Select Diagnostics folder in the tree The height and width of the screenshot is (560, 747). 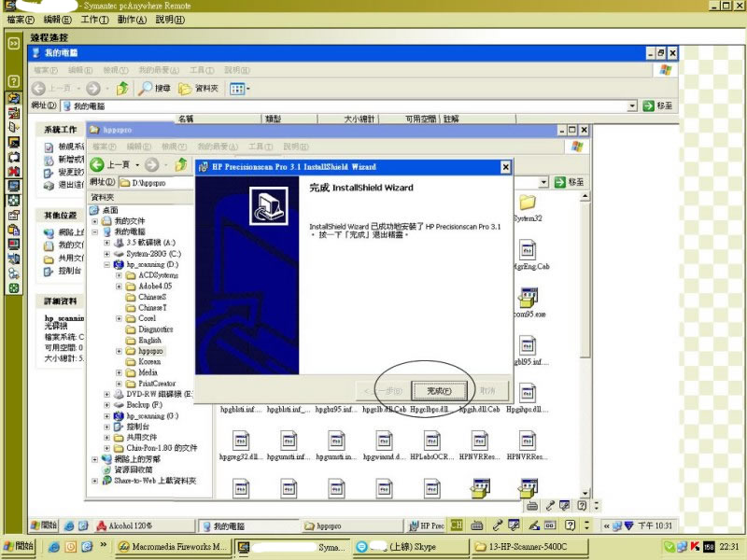tap(155, 329)
